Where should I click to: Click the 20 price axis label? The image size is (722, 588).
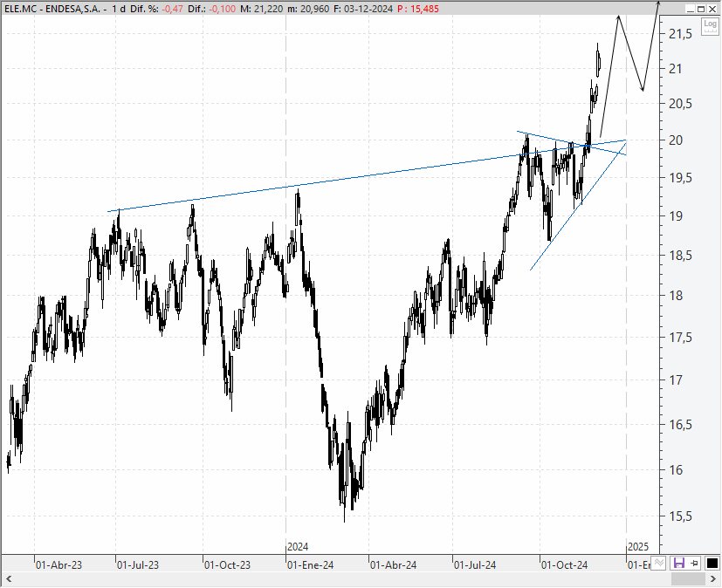(676, 140)
